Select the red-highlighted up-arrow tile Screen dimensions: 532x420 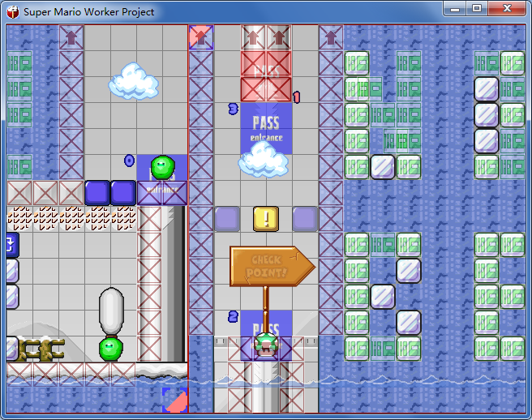pyautogui.click(x=201, y=37)
